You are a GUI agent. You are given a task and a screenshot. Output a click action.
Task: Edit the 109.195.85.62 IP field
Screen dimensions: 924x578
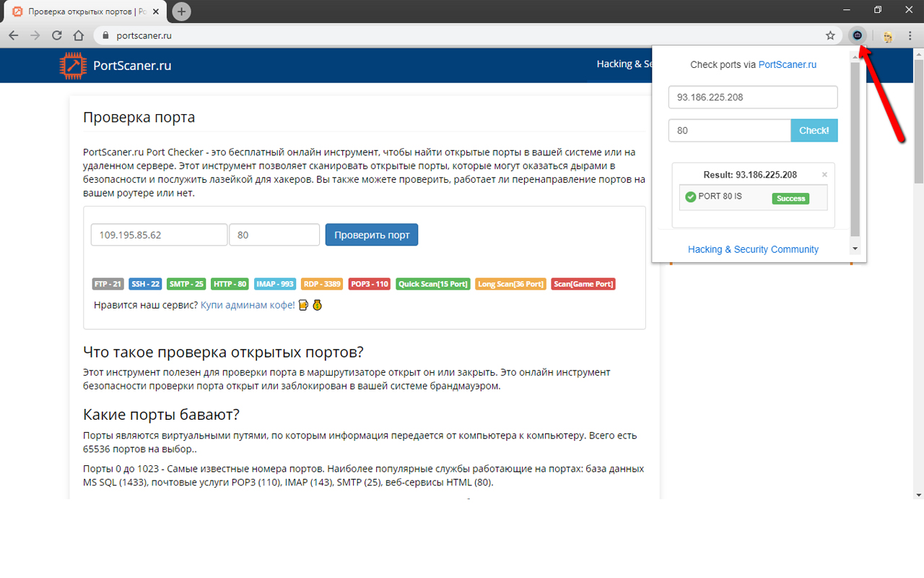point(159,235)
